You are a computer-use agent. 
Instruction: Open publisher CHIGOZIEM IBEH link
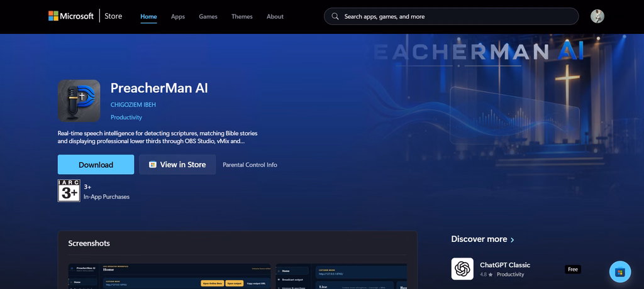point(133,105)
